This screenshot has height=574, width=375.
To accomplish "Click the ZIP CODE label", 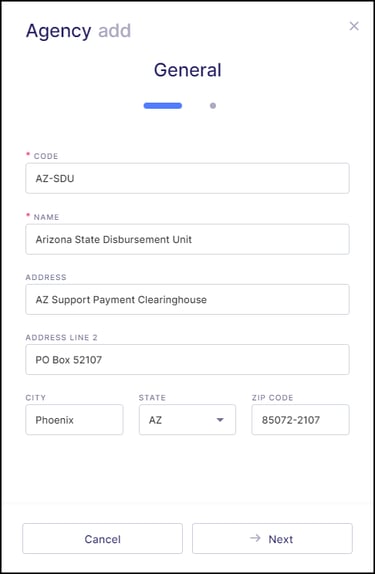I will [272, 398].
